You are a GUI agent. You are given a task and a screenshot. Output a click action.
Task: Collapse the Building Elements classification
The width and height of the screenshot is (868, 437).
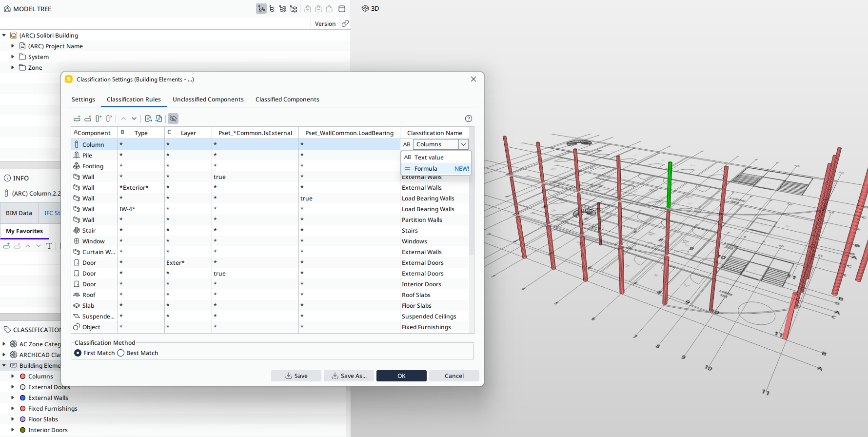pyautogui.click(x=4, y=365)
